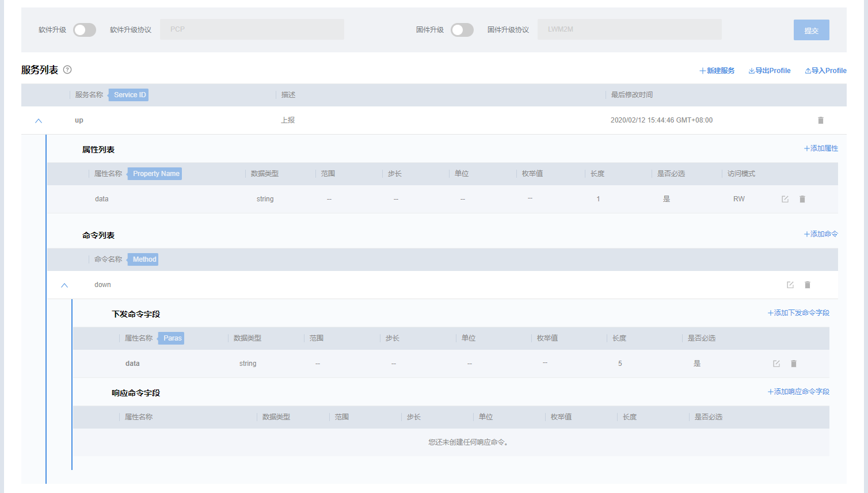Click 导出Profile link

point(769,71)
